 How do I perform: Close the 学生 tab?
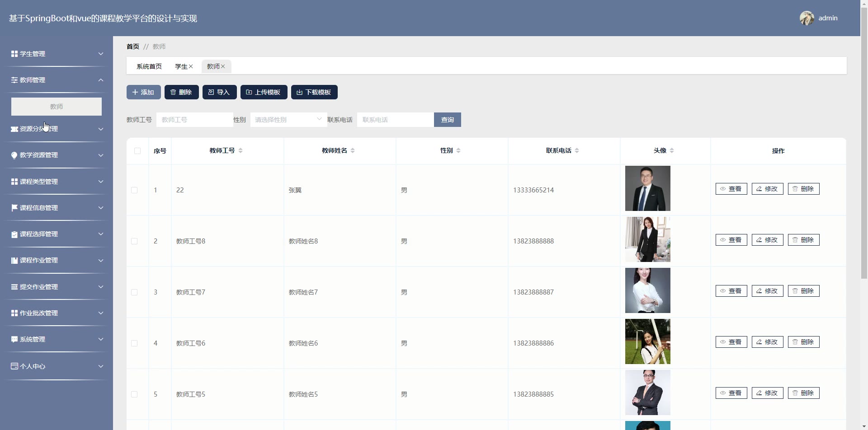[191, 66]
